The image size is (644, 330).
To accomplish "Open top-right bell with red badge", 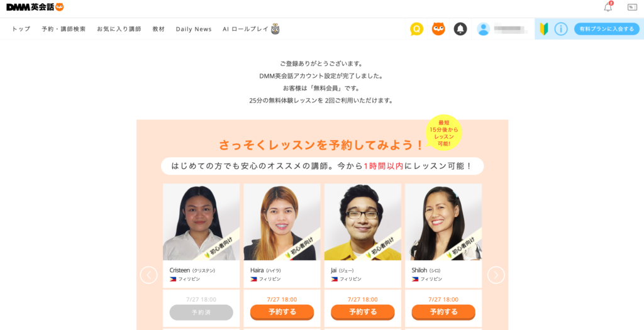I will (608, 7).
